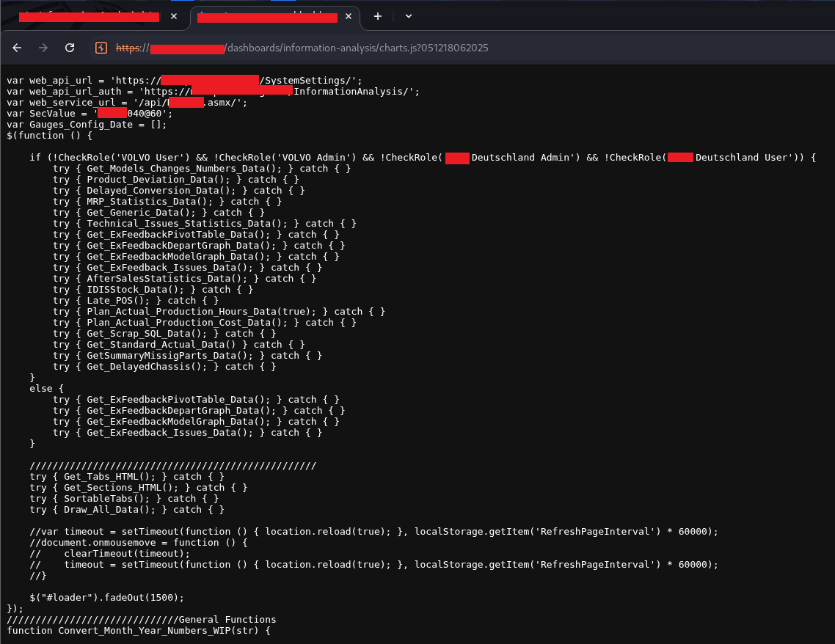The image size is (835, 644).
Task: Click 'Draw_All_Data()' call
Action: [x=110, y=510]
